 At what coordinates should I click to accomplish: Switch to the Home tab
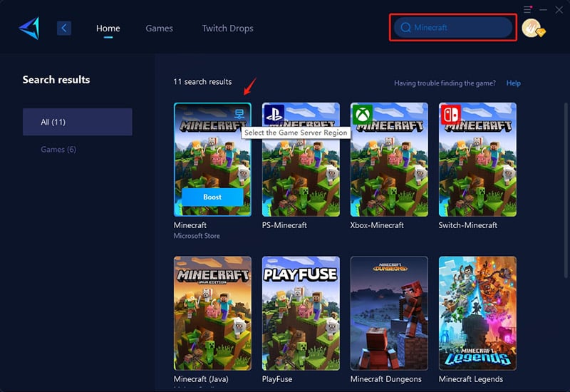(x=108, y=29)
